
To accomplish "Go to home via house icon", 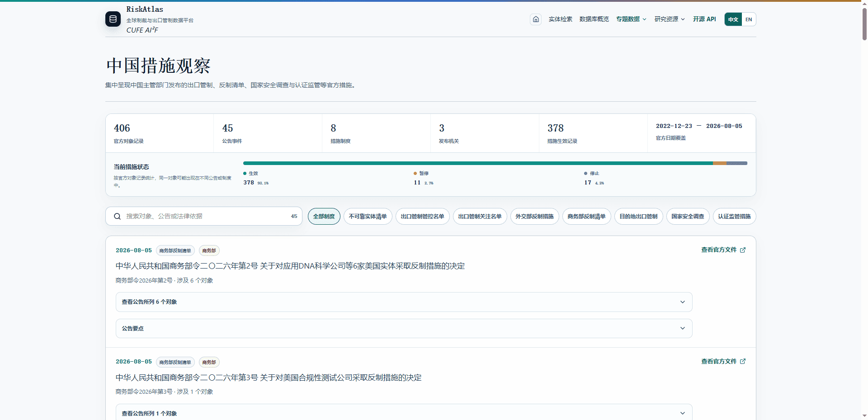I will pos(536,19).
